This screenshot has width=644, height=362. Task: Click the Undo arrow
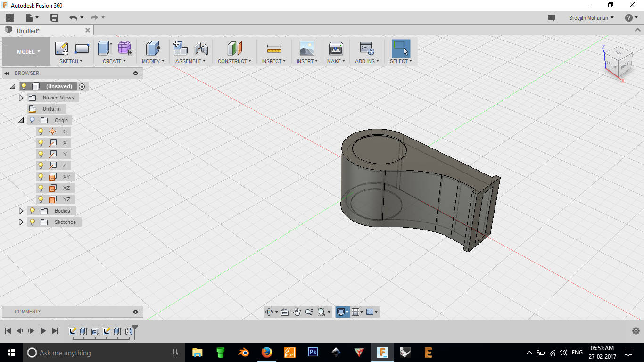(x=73, y=18)
